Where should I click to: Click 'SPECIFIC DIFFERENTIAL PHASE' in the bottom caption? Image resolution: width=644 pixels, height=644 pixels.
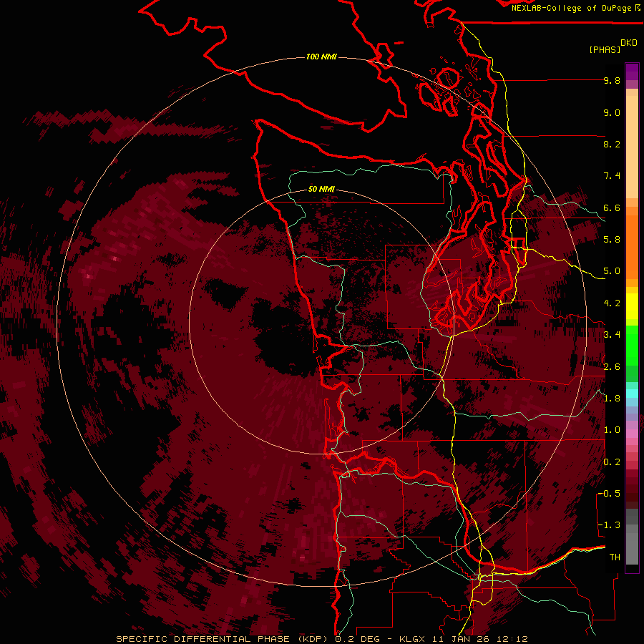[x=203, y=639]
